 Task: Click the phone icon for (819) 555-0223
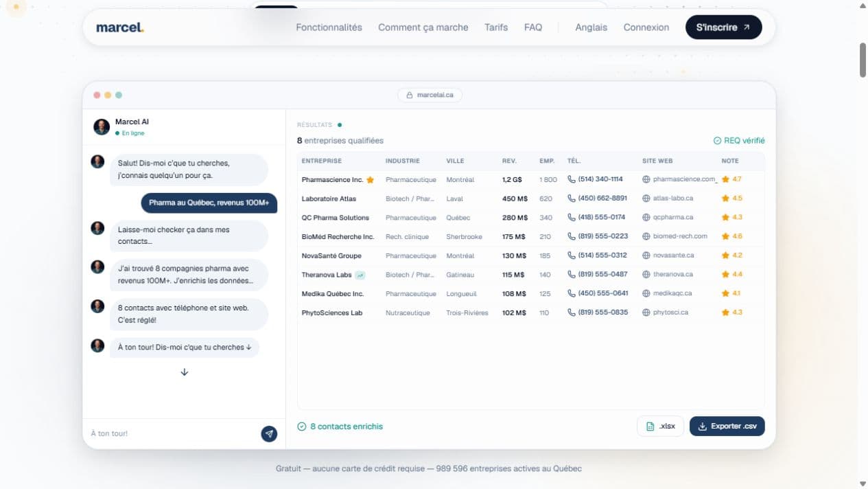pyautogui.click(x=572, y=236)
